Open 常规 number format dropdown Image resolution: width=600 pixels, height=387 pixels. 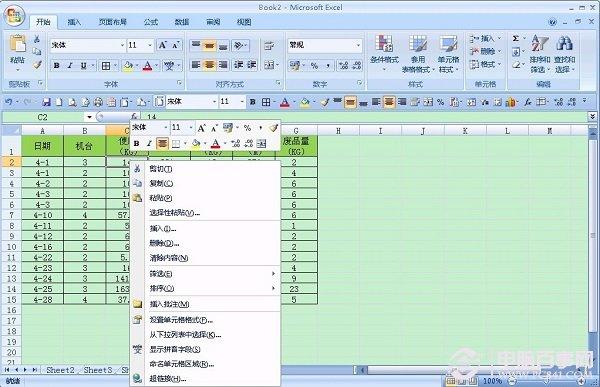point(358,45)
